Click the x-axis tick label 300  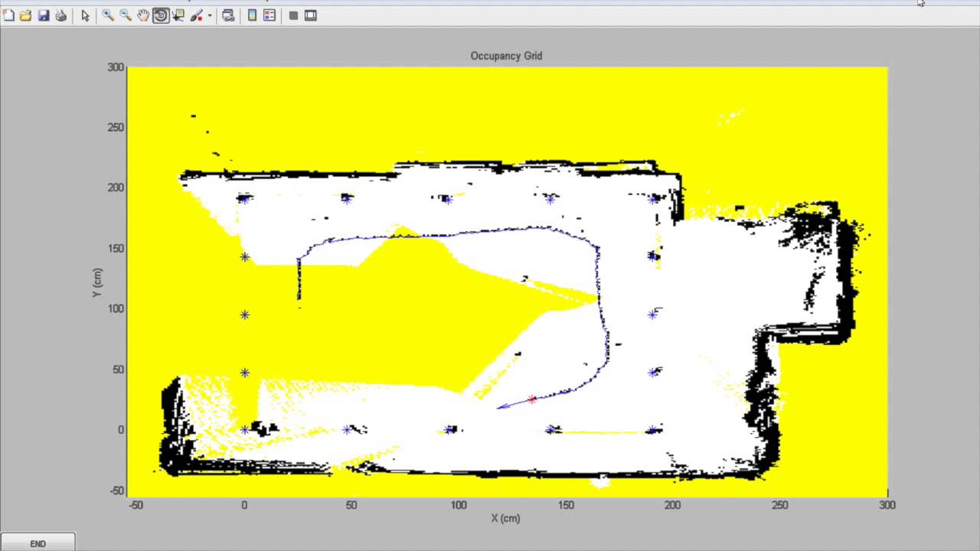[887, 505]
